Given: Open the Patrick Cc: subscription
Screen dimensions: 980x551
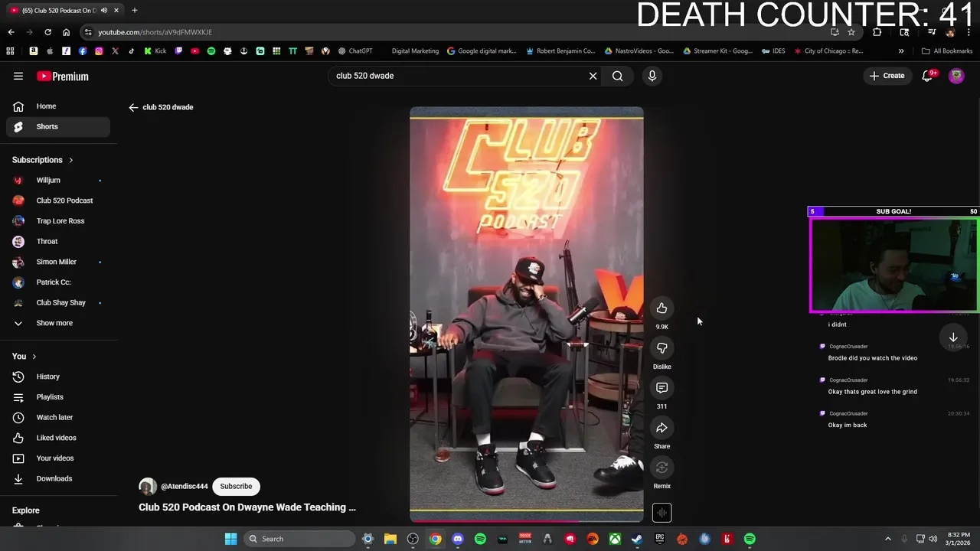Looking at the screenshot, I should (x=58, y=282).
